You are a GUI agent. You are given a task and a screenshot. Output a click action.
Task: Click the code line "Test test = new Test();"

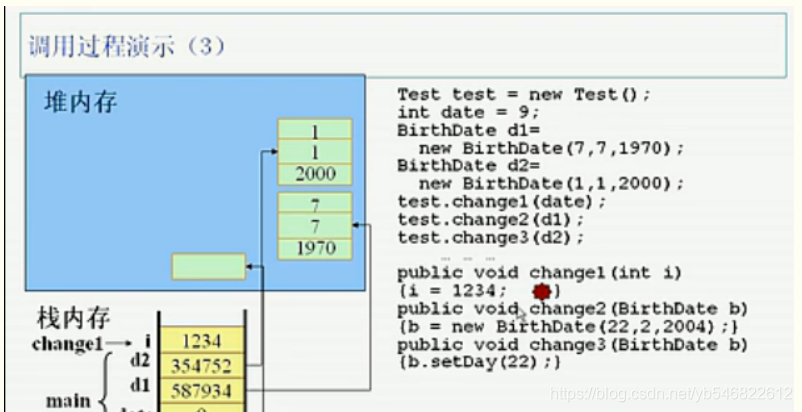524,95
